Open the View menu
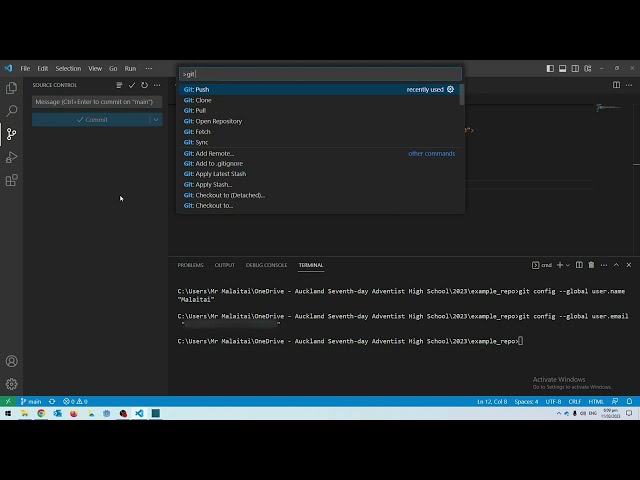 pyautogui.click(x=95, y=69)
